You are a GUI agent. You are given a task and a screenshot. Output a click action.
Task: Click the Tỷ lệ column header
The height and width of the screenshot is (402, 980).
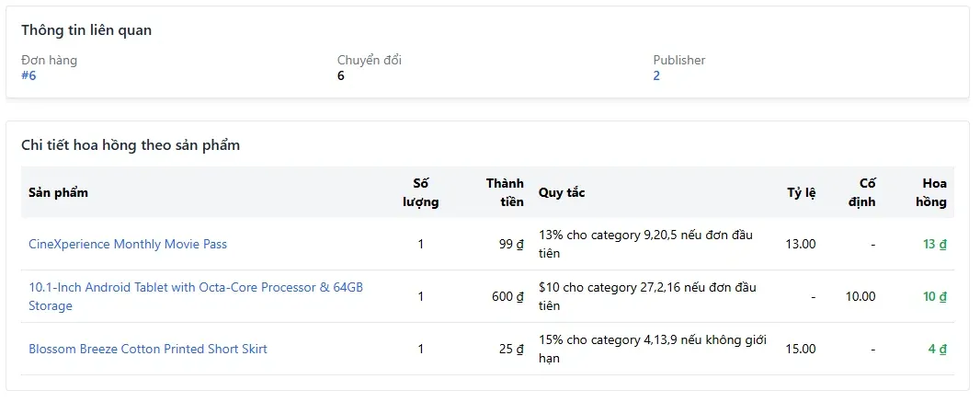802,192
